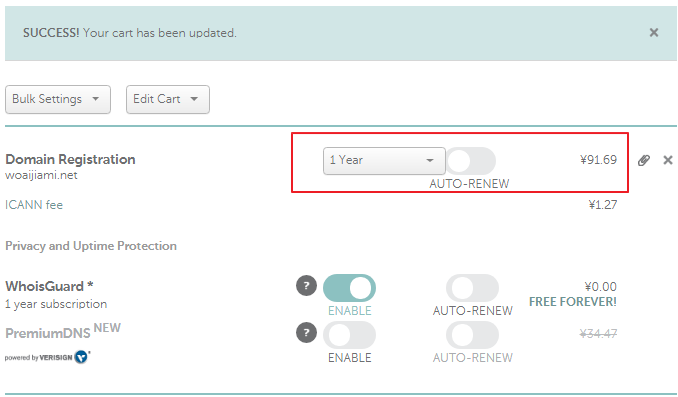Open the Bulk Settings dropdown
678x397 pixels.
pyautogui.click(x=58, y=99)
